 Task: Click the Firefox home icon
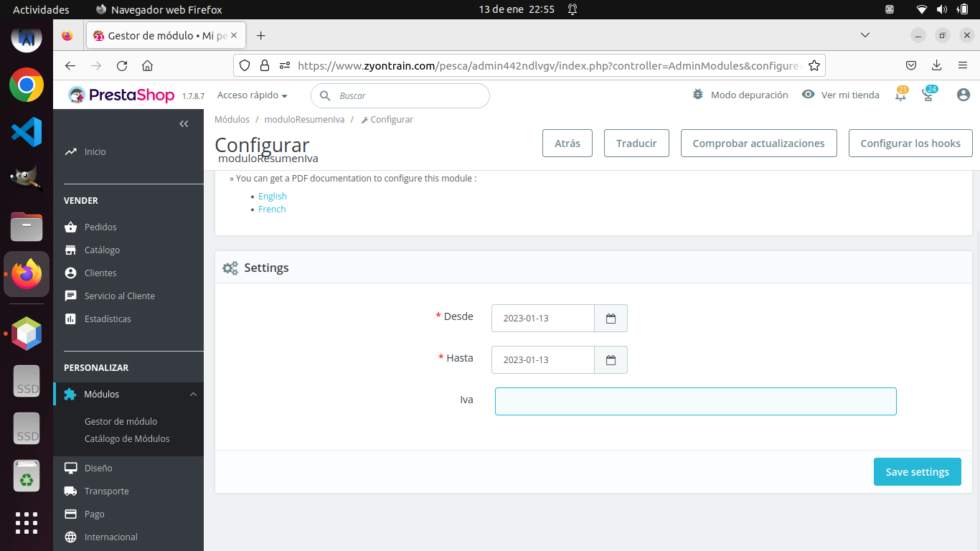click(147, 65)
